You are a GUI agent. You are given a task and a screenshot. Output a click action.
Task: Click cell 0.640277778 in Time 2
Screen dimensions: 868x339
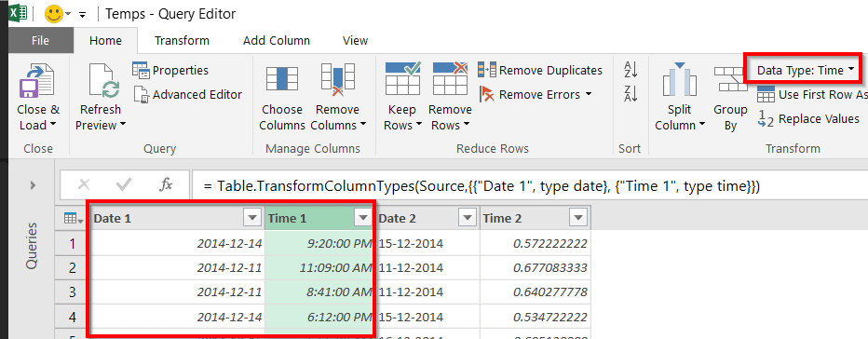[x=536, y=292]
